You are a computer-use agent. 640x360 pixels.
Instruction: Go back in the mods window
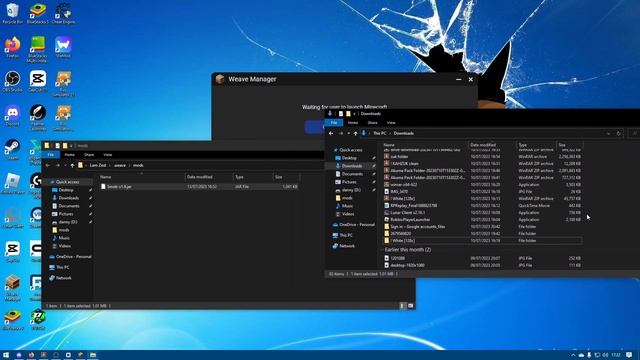48,165
